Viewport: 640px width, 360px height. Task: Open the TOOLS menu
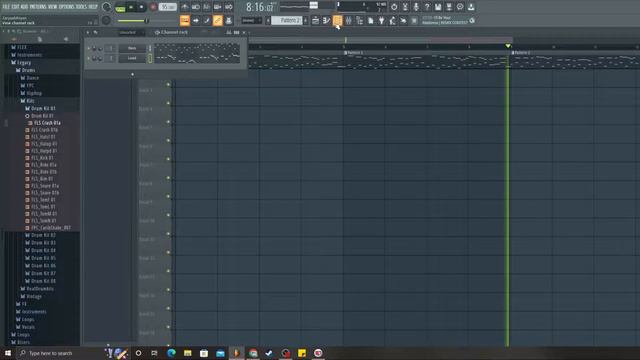[x=81, y=7]
